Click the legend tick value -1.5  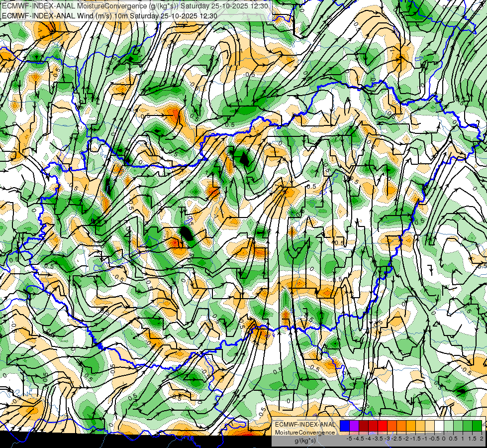pyautogui.click(x=415, y=439)
